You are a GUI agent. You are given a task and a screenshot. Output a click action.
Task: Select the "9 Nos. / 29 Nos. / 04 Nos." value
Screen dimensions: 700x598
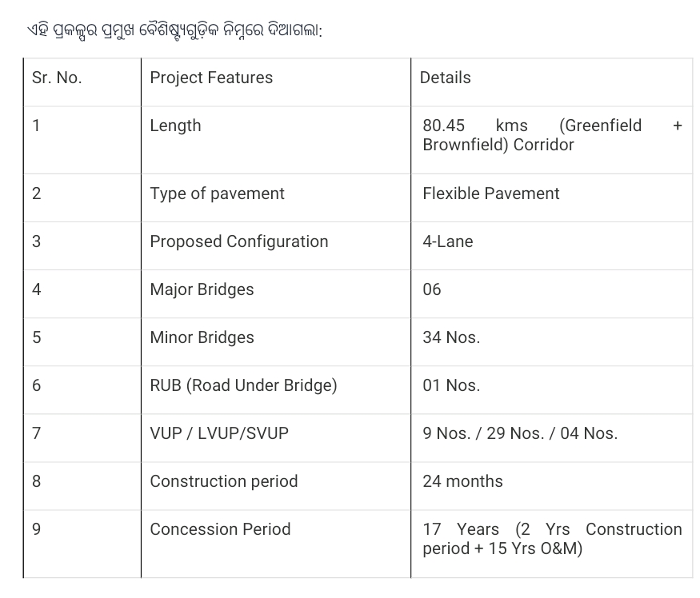pyautogui.click(x=520, y=433)
